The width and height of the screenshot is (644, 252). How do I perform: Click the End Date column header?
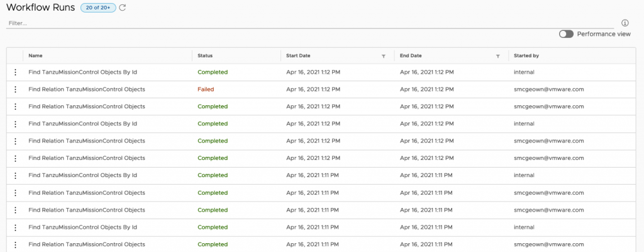411,56
